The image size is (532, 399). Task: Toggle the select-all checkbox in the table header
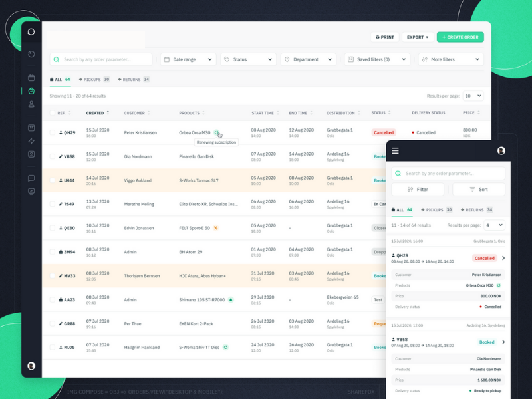54,113
